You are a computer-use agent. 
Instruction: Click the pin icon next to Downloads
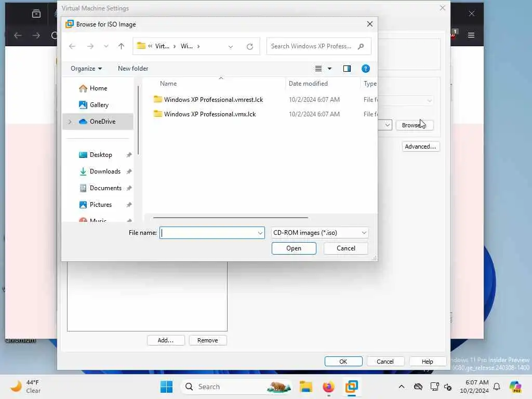coord(129,171)
